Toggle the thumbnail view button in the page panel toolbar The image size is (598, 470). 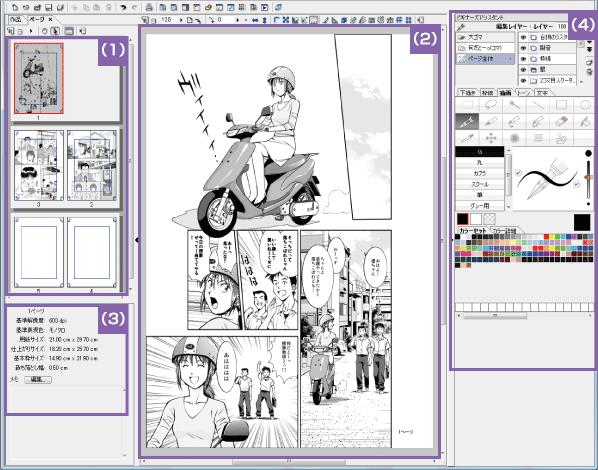69,31
